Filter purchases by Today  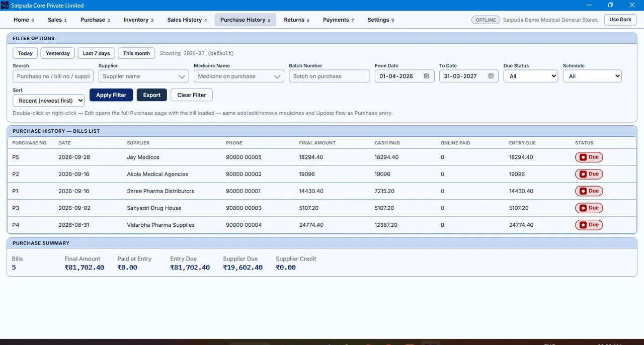tap(25, 53)
